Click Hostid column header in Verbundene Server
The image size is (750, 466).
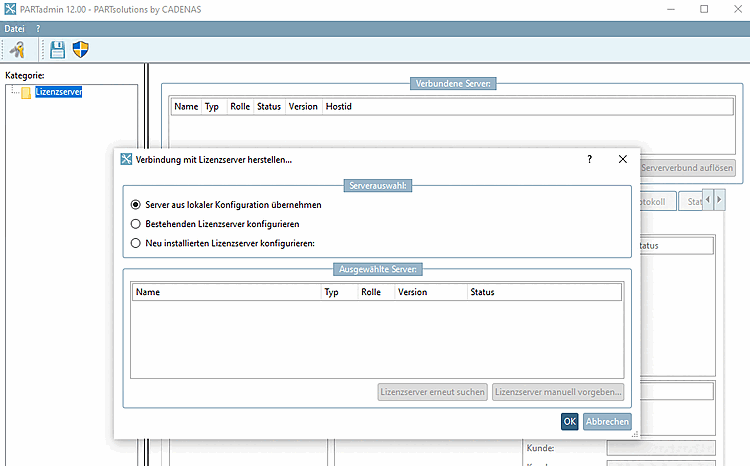click(x=528, y=107)
